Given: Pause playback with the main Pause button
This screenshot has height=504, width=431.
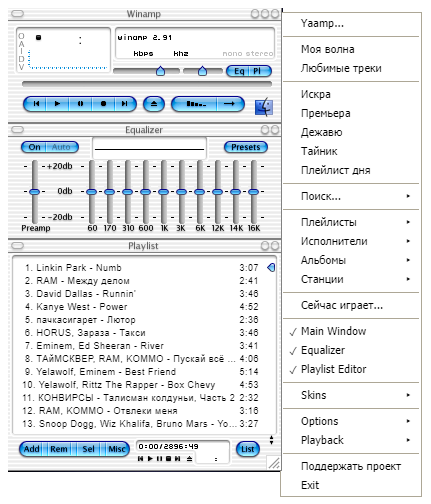Looking at the screenshot, I should pos(80,104).
